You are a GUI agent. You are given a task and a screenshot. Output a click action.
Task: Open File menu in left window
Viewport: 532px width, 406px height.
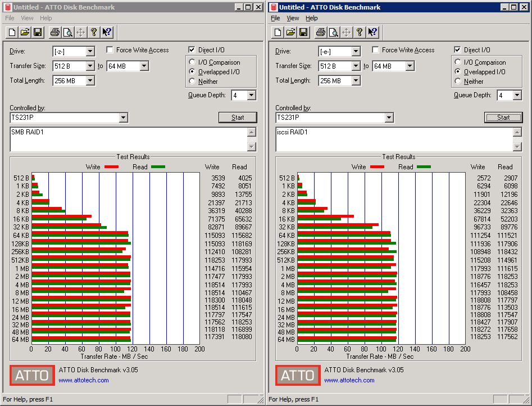[10, 18]
